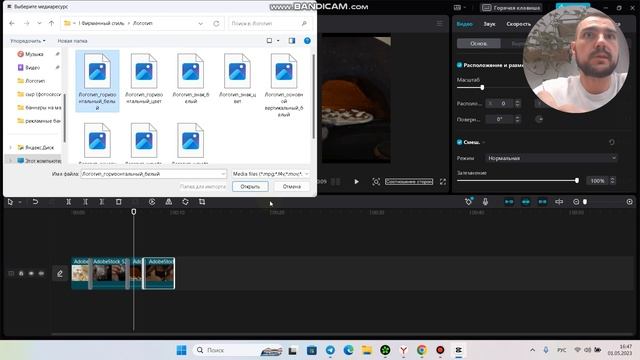Lock the video track
Screen dimensions: 640x360
21,273
